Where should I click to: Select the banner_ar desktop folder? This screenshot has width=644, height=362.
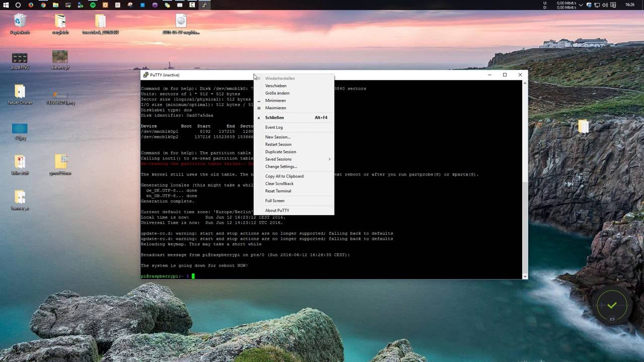[x=20, y=201]
